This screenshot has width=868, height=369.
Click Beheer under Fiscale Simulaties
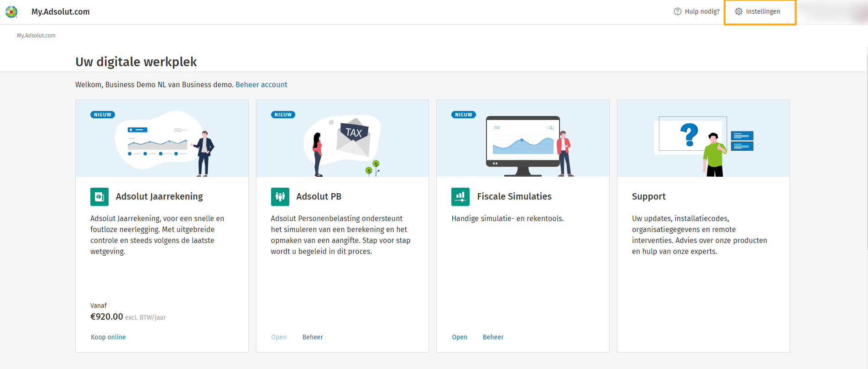(493, 337)
